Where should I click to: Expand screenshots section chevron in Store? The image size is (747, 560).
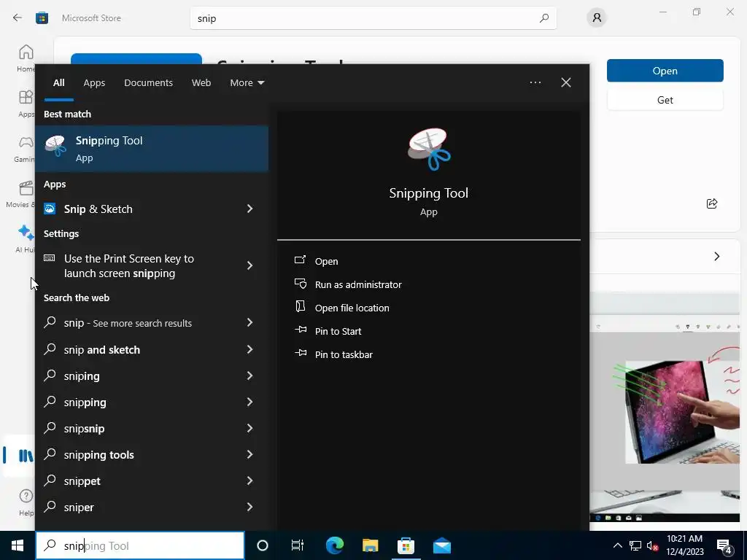pos(716,257)
